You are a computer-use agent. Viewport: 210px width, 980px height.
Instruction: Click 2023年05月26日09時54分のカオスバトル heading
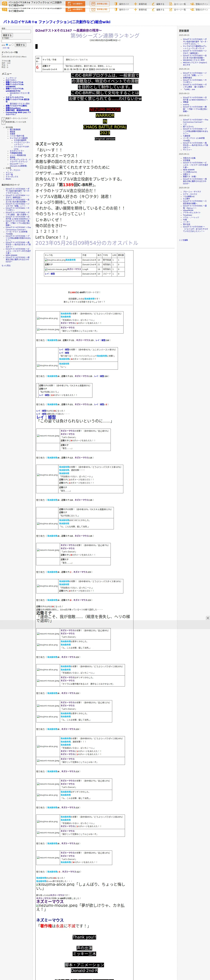87,243
